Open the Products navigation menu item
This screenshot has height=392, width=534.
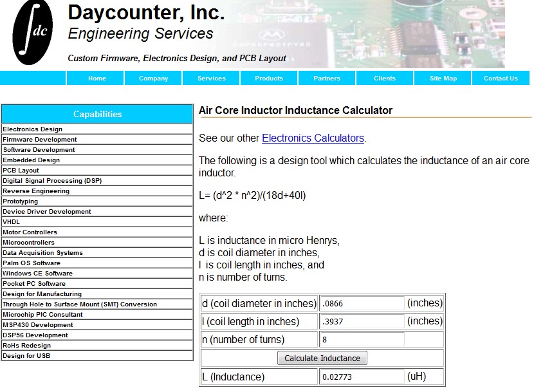pos(268,78)
